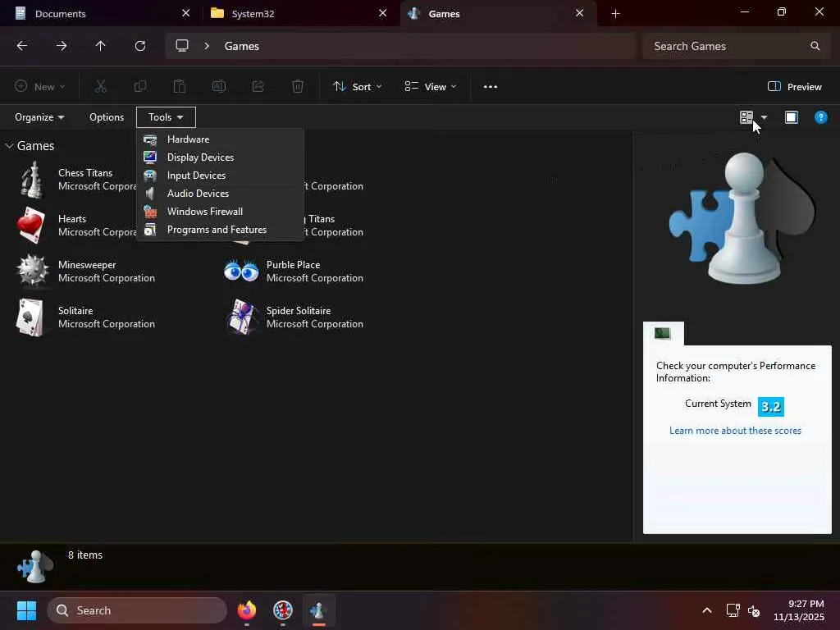Viewport: 840px width, 630px height.
Task: Click the Spider Solitaire name text
Action: pyautogui.click(x=299, y=311)
